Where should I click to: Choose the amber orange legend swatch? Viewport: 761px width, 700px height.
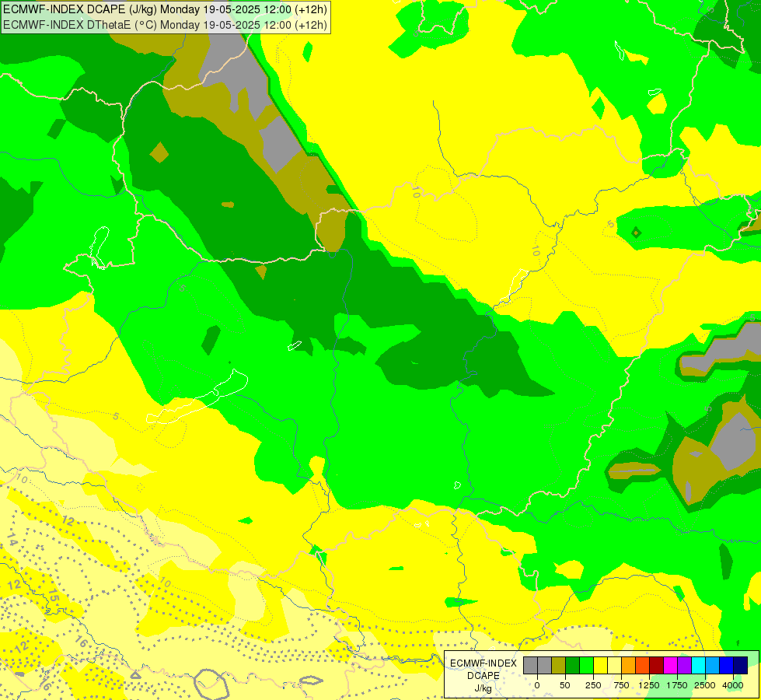[629, 666]
